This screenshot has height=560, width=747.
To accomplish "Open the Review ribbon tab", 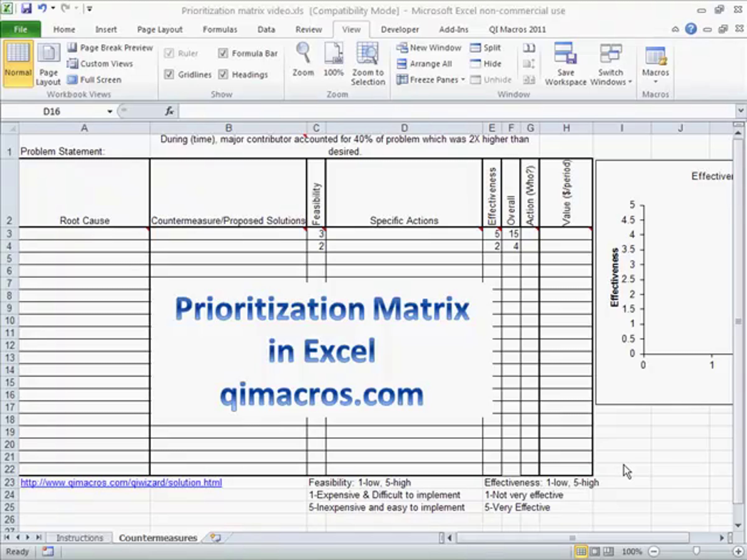I will click(x=309, y=29).
